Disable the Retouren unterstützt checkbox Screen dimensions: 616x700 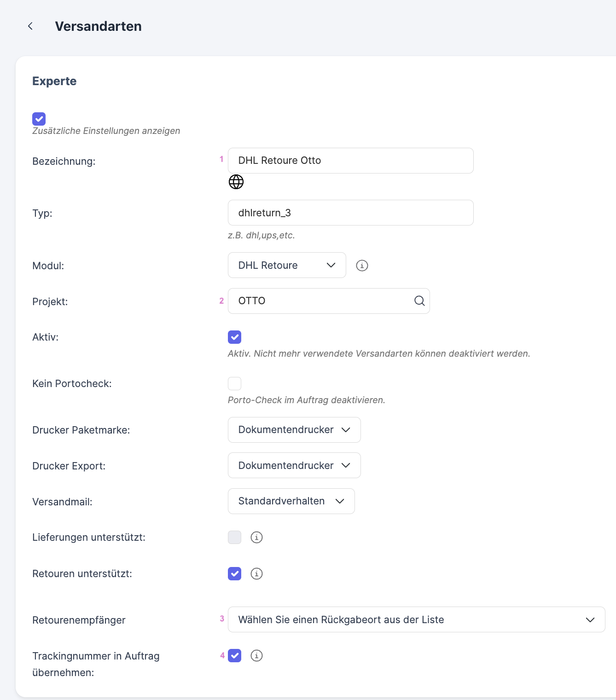[234, 573]
